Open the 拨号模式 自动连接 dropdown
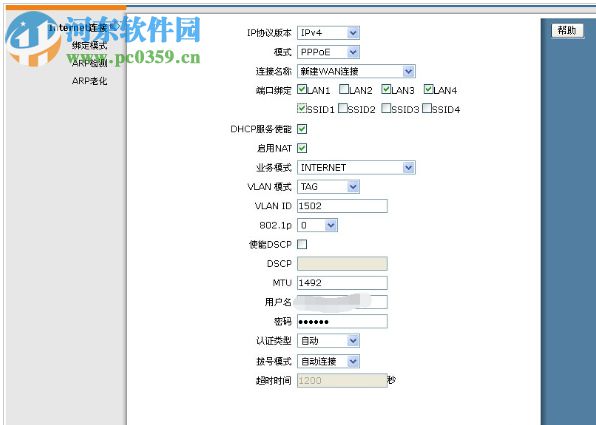596x425 pixels. (328, 361)
